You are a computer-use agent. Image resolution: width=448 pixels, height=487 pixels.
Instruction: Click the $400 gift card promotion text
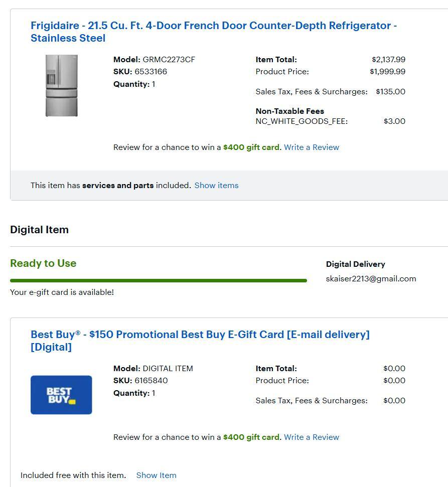(251, 147)
